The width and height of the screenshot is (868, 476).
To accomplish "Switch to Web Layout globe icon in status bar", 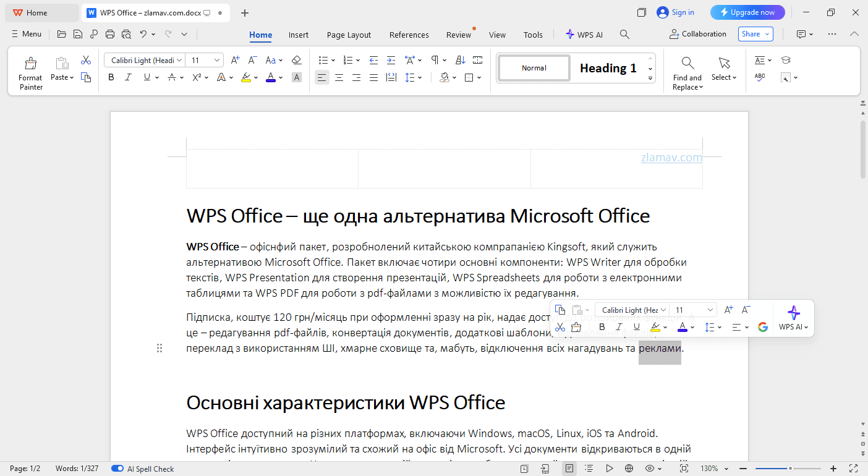I will click(629, 469).
